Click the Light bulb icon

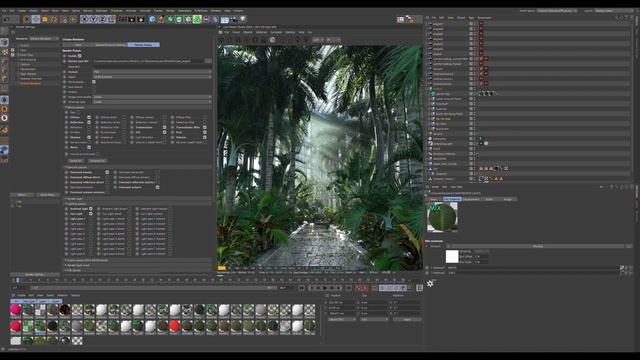[x=243, y=19]
